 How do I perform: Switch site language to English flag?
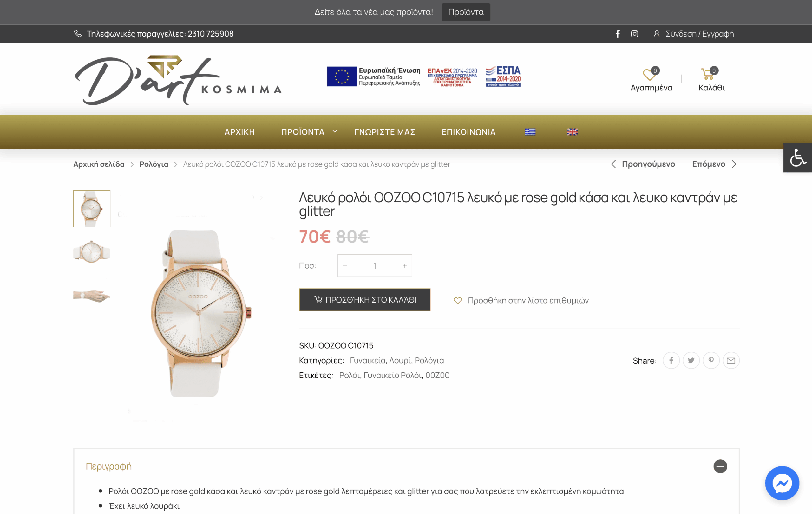point(572,132)
